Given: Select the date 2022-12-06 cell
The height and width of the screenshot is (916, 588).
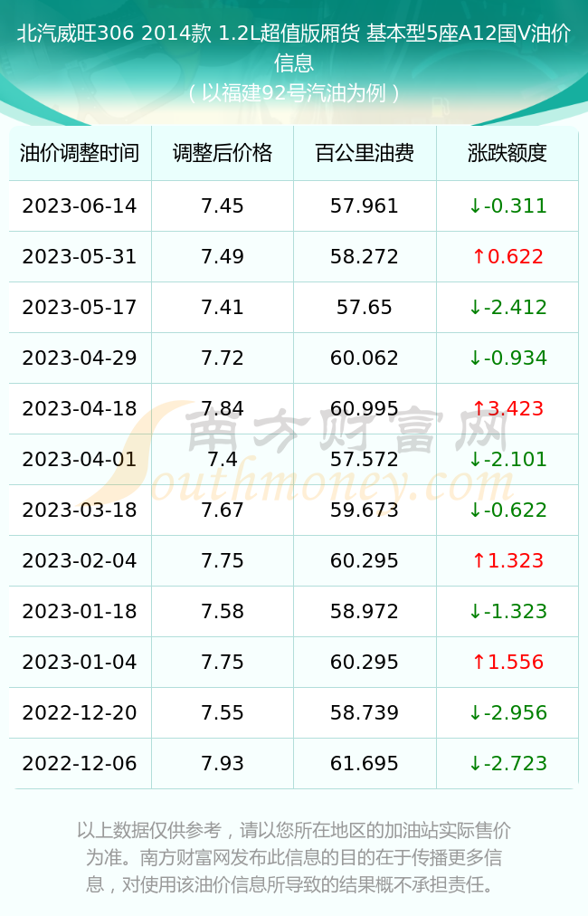Looking at the screenshot, I should [x=80, y=763].
